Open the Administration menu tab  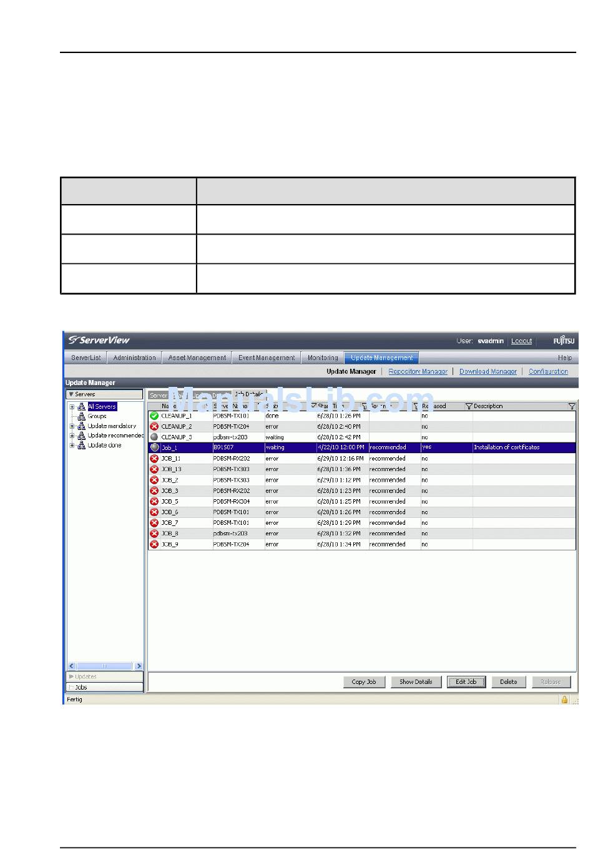pos(134,358)
